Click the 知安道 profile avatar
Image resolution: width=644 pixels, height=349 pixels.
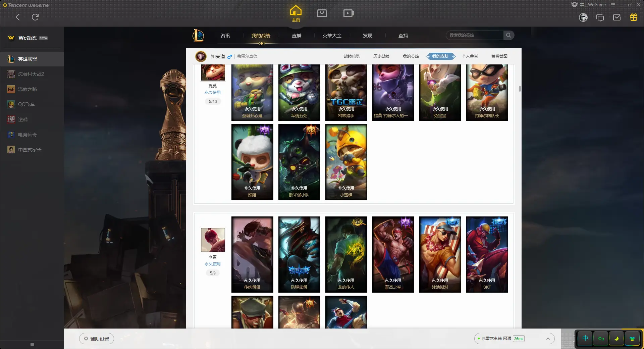pos(201,56)
